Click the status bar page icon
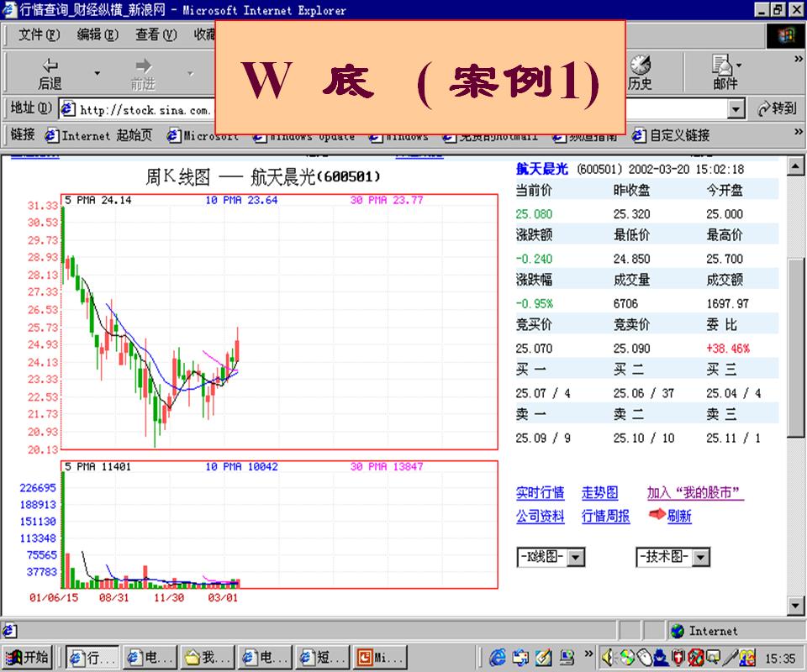807x672 pixels. (x=10, y=630)
